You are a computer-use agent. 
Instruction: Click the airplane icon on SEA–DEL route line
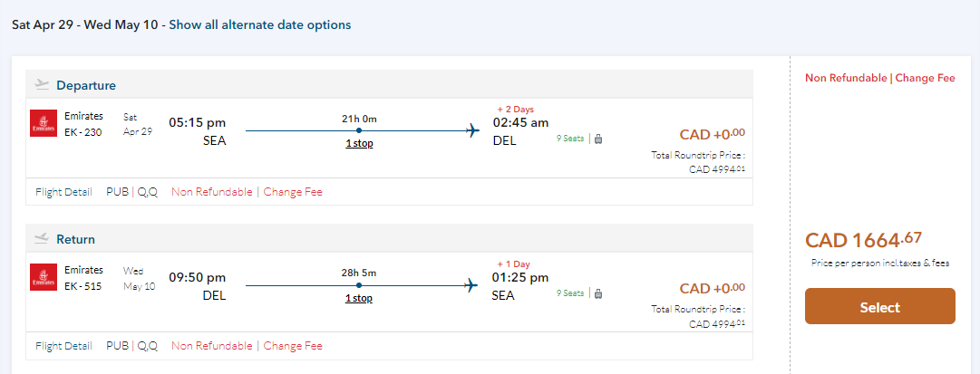point(471,131)
